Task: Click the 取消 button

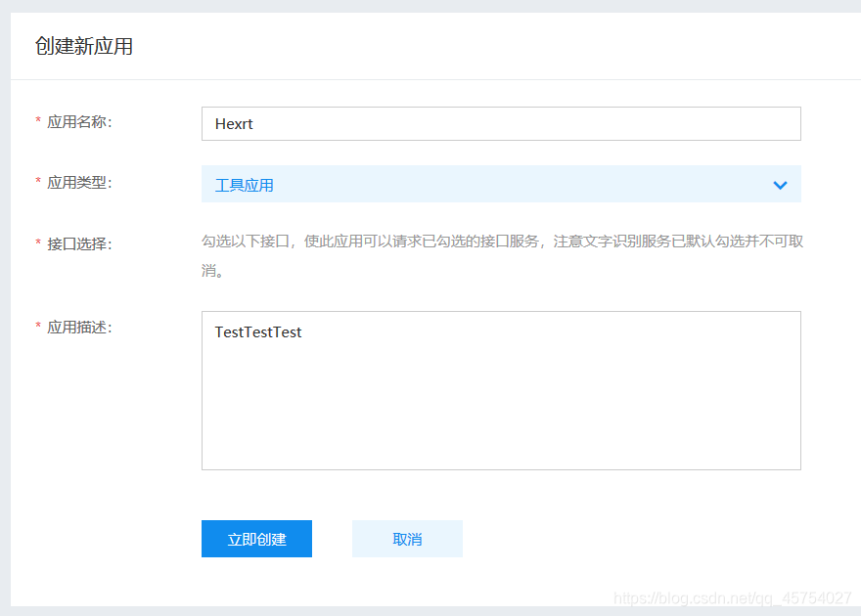Action: (x=407, y=539)
